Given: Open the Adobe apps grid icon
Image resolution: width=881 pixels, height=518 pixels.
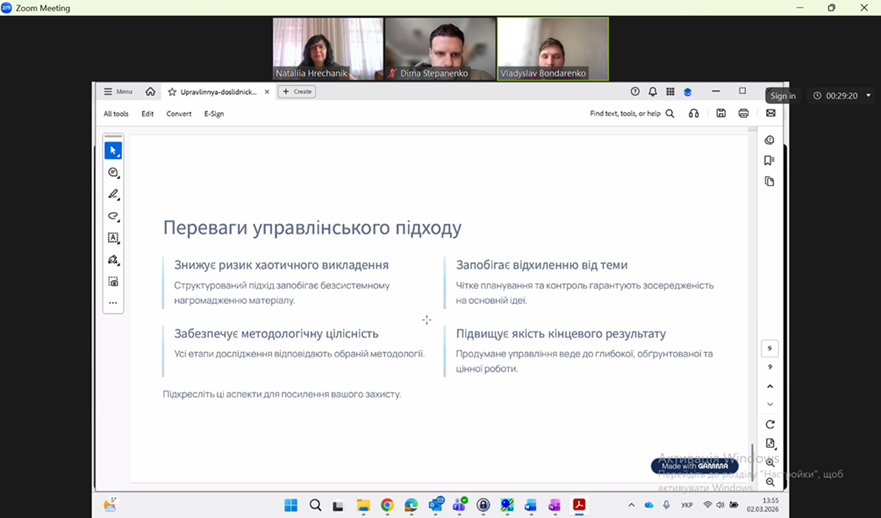Looking at the screenshot, I should (x=670, y=92).
